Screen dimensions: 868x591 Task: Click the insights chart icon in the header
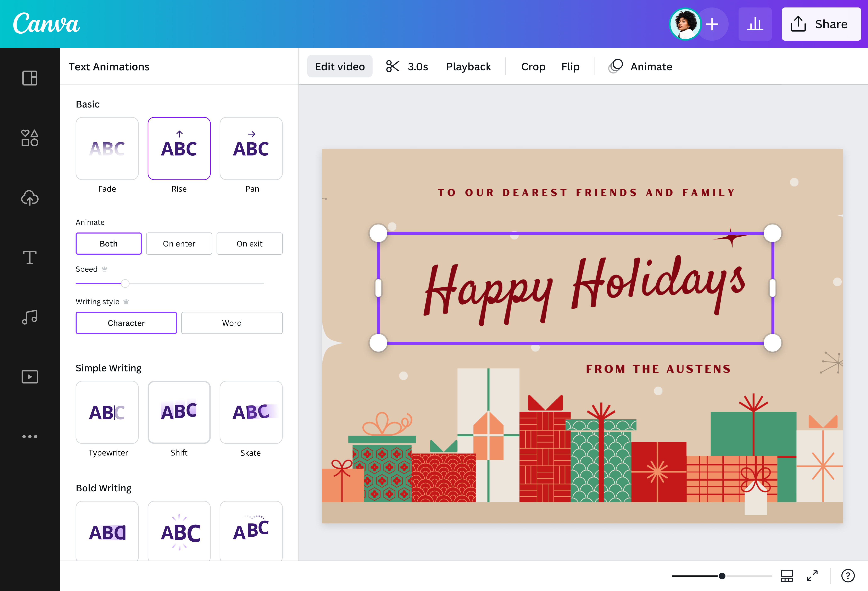(755, 24)
